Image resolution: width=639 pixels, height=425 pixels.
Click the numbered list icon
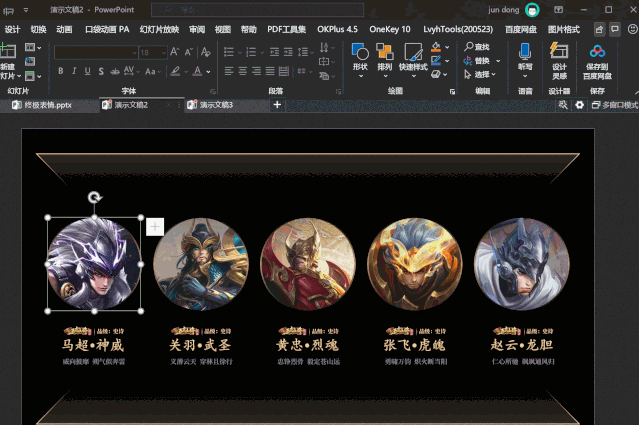pos(251,52)
